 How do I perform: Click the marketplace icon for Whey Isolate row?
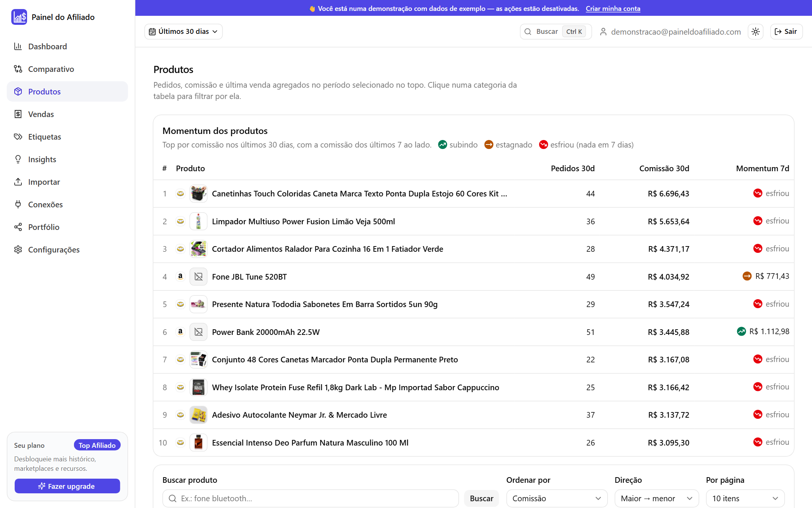tap(180, 387)
